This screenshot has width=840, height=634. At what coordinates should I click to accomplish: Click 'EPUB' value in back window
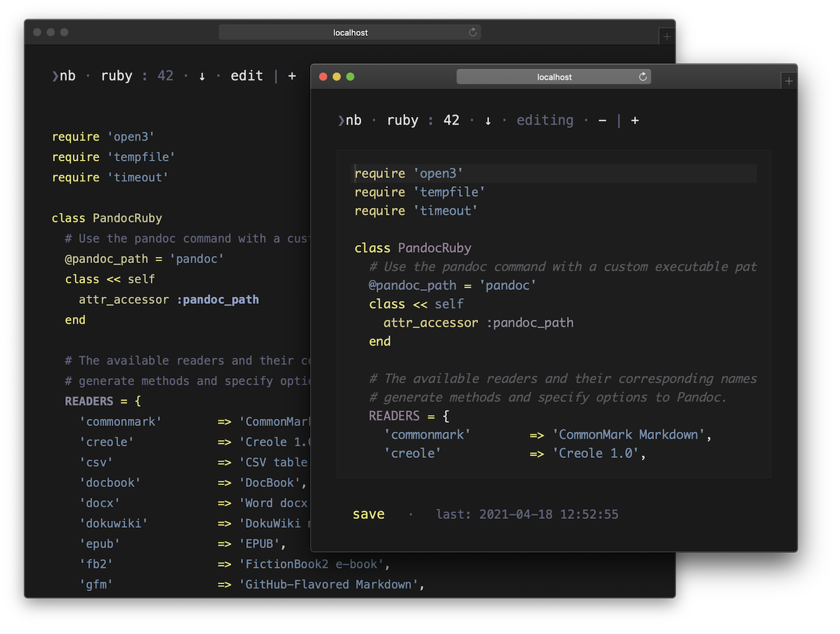[260, 544]
